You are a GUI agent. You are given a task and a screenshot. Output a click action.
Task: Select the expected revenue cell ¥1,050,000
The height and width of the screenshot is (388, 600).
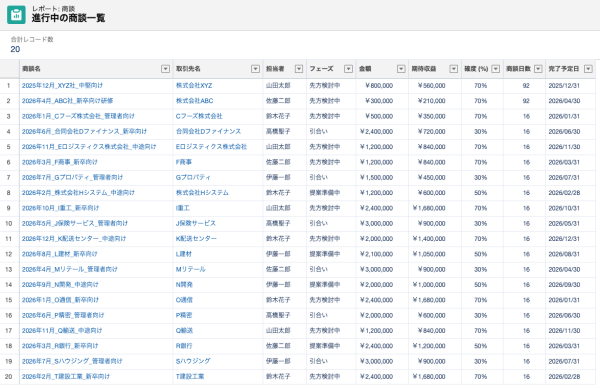429,254
